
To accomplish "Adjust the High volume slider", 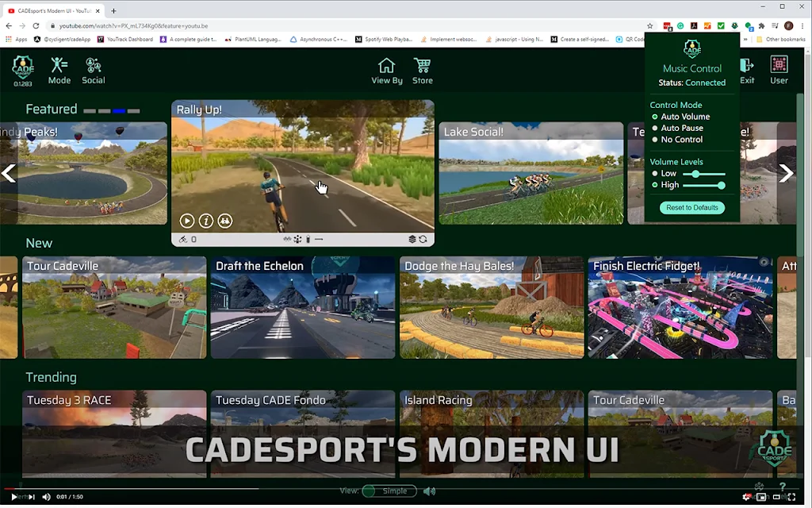I will (x=704, y=185).
